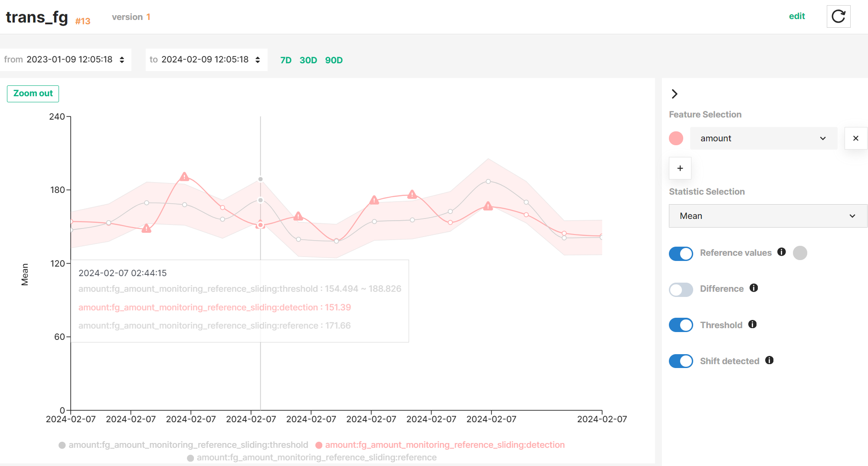Viewport: 868px width, 466px height.
Task: Click the warning marker on the detection line peak
Action: [x=184, y=177]
